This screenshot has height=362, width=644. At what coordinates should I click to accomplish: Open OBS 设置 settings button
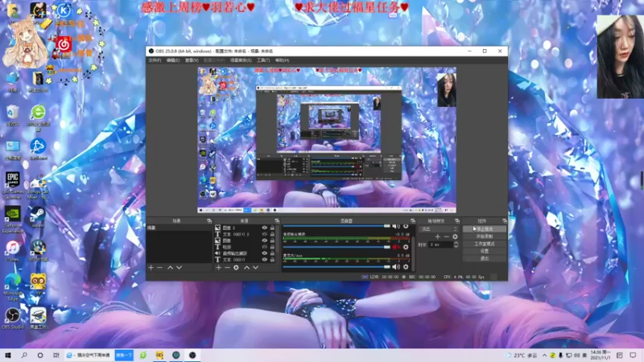click(485, 251)
